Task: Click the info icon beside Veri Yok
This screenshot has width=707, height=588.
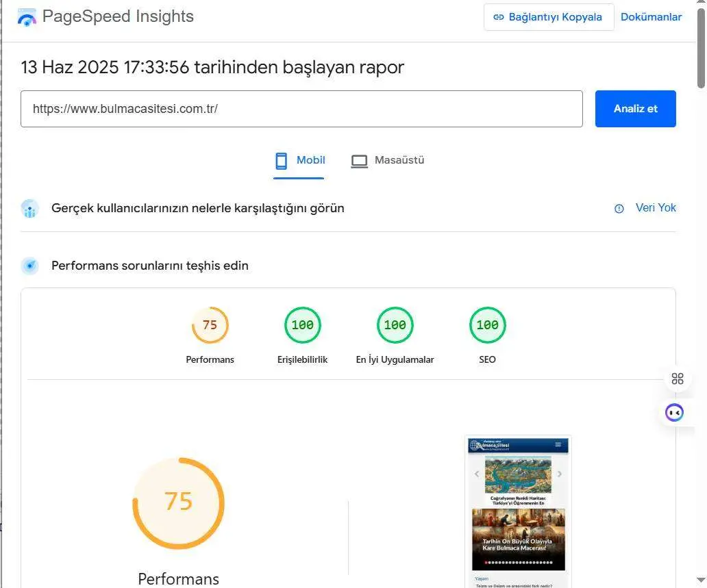Action: point(619,208)
